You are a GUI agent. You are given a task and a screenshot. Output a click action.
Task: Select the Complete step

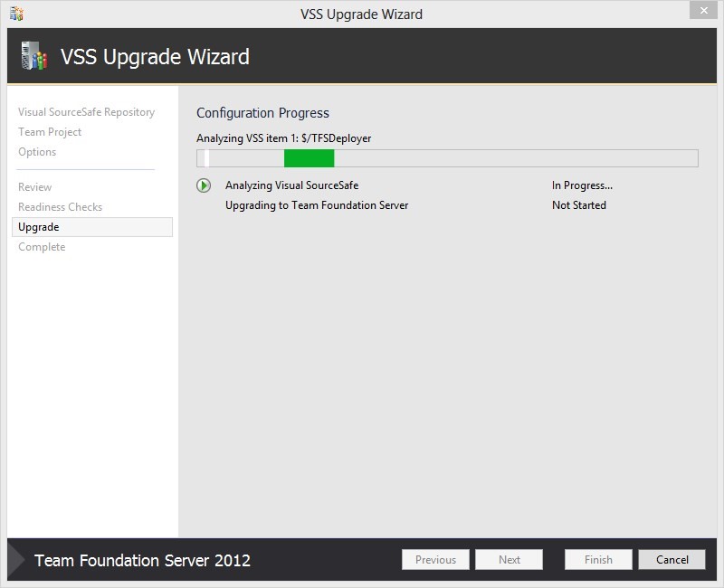click(x=41, y=246)
